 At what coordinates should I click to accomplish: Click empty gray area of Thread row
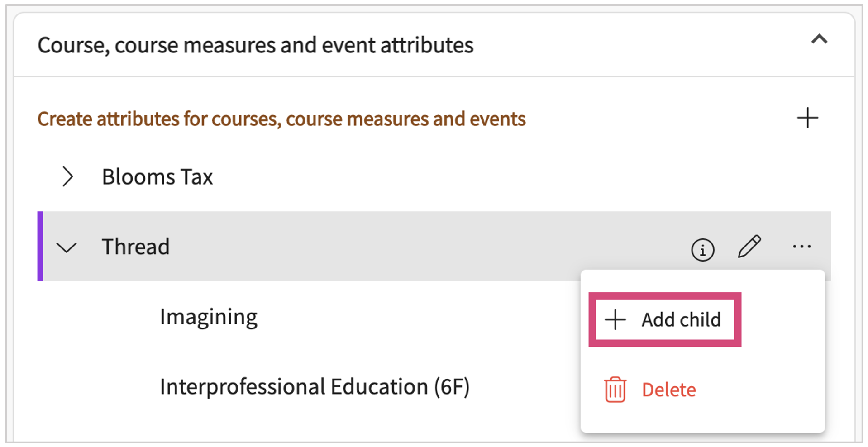(x=407, y=247)
